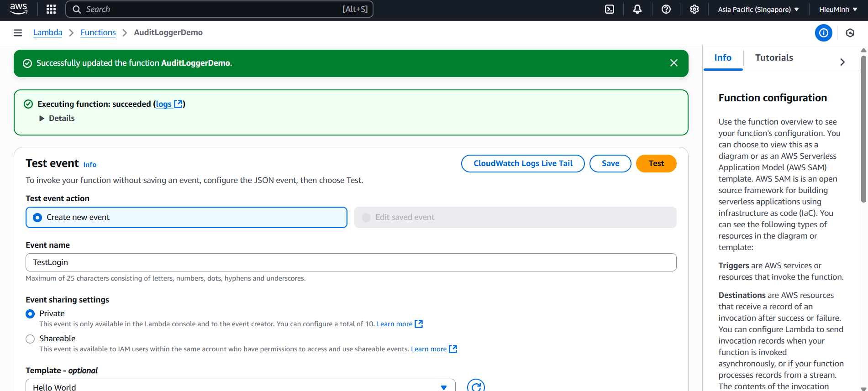
Task: Click the search magnifier icon
Action: click(77, 9)
